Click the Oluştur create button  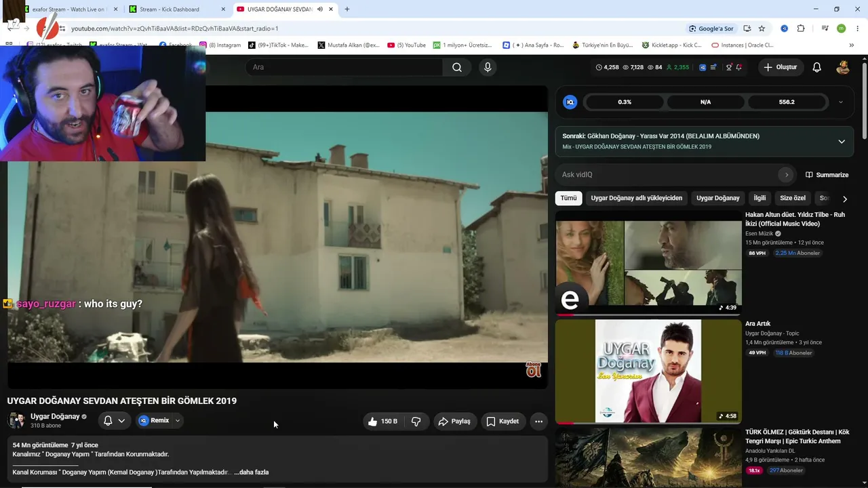coord(780,67)
